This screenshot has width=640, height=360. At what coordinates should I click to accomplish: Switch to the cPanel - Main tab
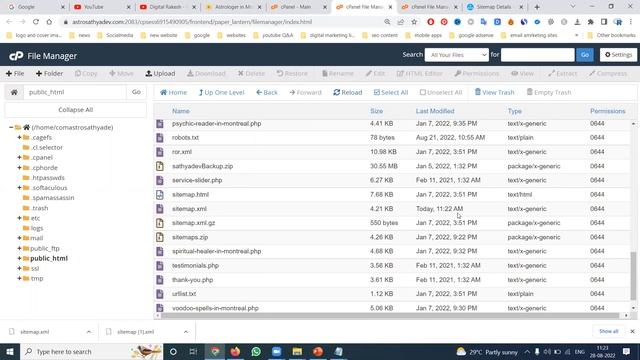[297, 7]
